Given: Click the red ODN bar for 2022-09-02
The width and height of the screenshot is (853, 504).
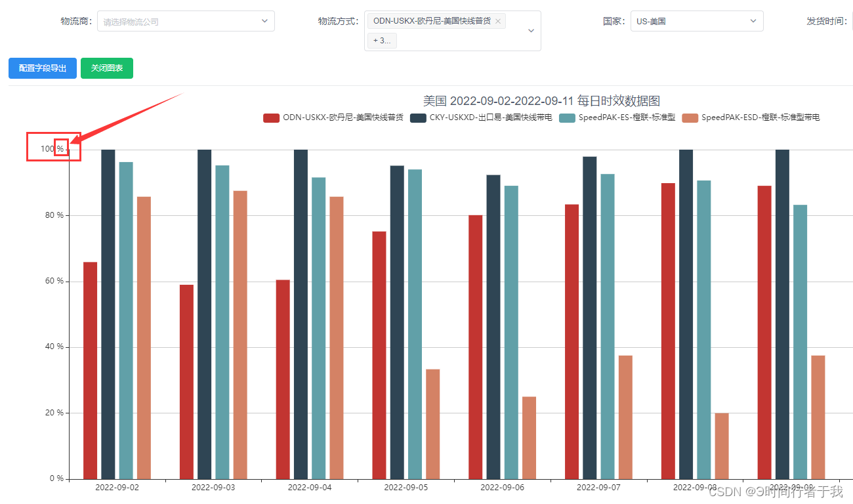Looking at the screenshot, I should (x=90, y=371).
